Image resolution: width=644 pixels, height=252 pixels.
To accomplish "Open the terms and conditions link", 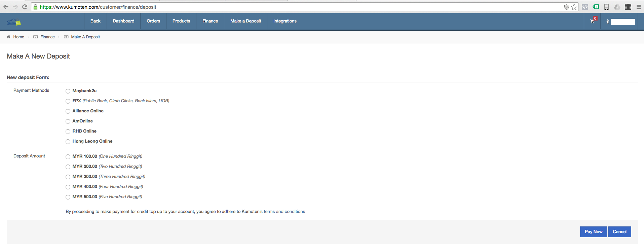I will (284, 212).
